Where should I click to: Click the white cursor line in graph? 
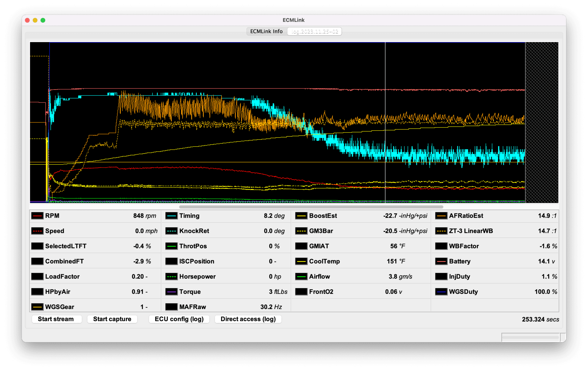point(385,122)
